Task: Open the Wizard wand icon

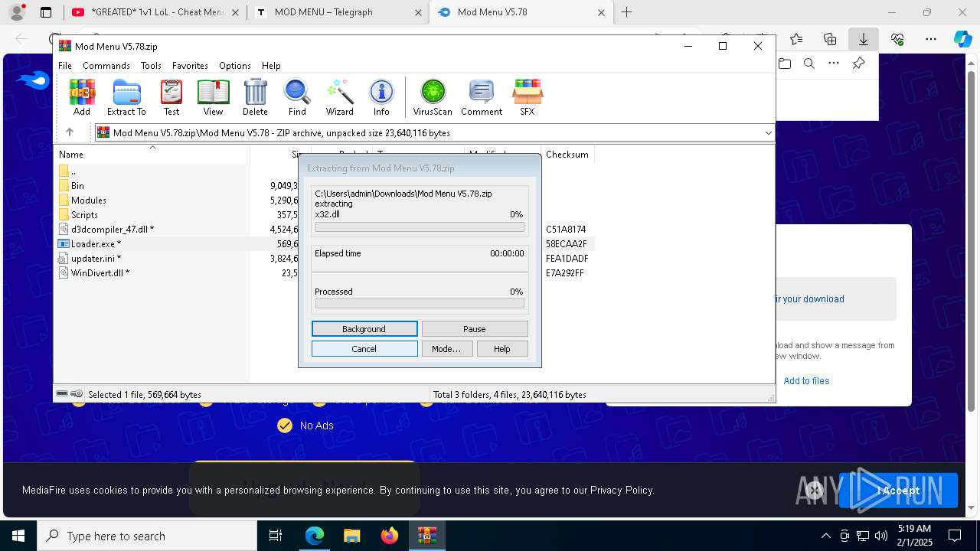Action: (339, 97)
